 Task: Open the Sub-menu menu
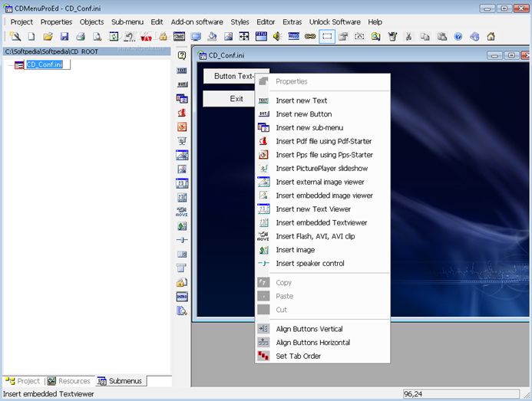(127, 22)
